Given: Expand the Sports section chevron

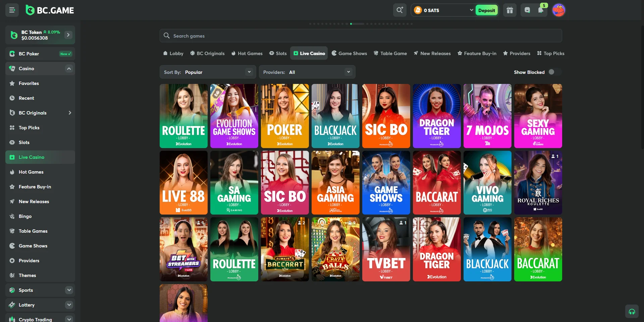Looking at the screenshot, I should tap(69, 290).
